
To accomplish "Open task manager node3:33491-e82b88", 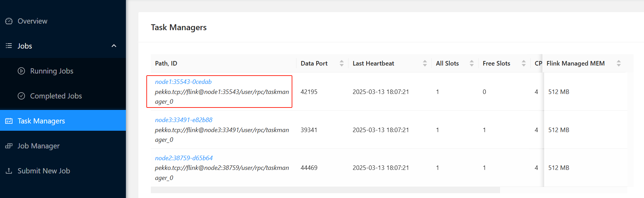I will 183,120.
